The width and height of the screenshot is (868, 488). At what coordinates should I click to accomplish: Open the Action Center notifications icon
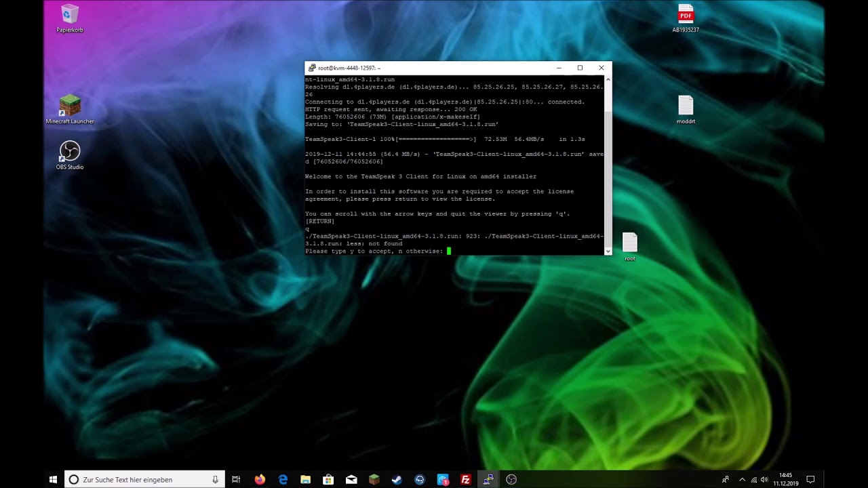(810, 479)
